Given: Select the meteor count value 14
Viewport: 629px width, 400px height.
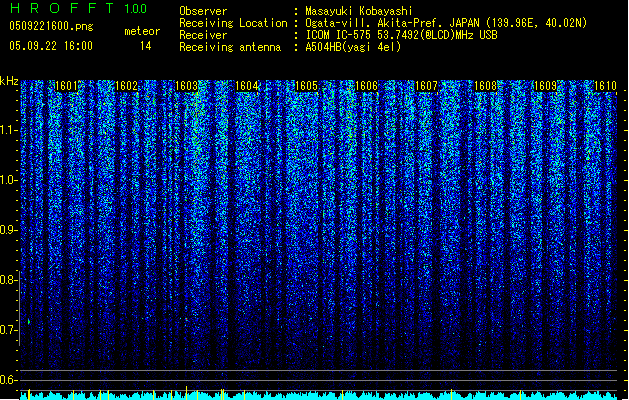Looking at the screenshot, I should tap(146, 46).
